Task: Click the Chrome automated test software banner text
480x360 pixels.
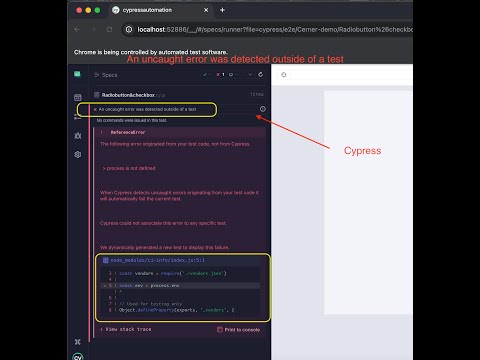Action: tap(151, 52)
